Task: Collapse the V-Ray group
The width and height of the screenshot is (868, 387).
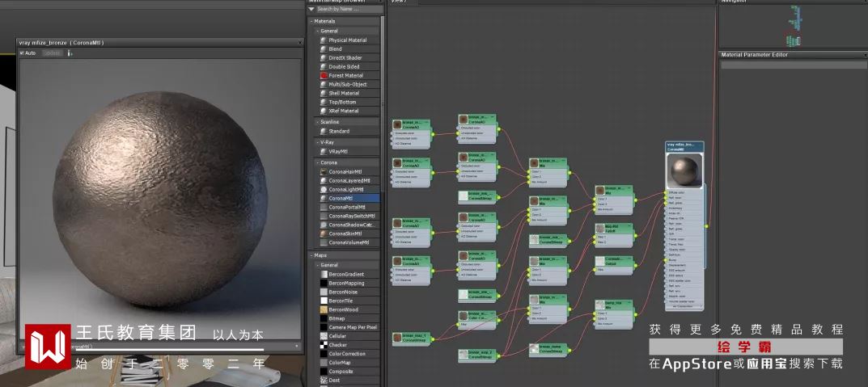Action: (x=317, y=143)
